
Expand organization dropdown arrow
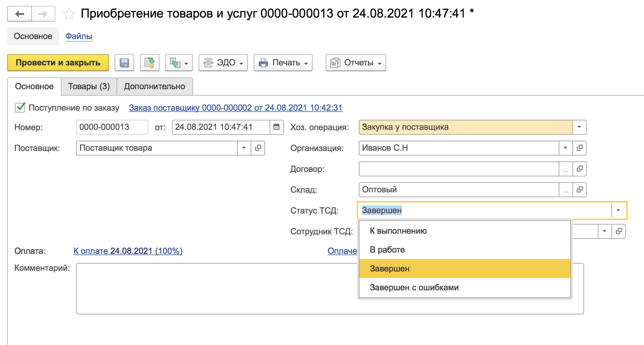pos(566,148)
